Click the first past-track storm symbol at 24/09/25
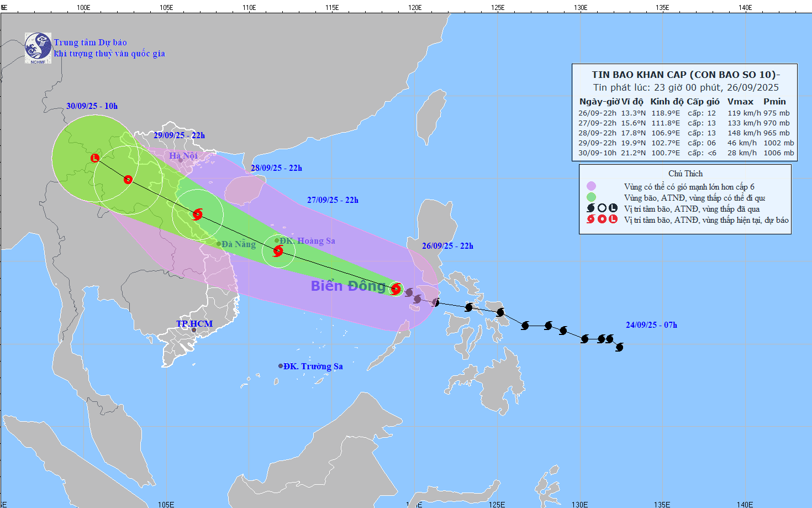Viewport: 812px width, 508px height. click(x=619, y=347)
